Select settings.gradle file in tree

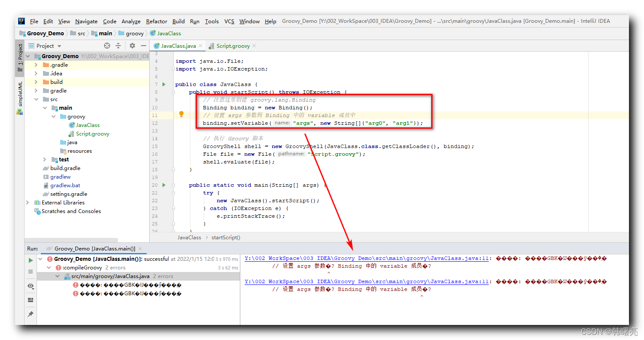[68, 194]
